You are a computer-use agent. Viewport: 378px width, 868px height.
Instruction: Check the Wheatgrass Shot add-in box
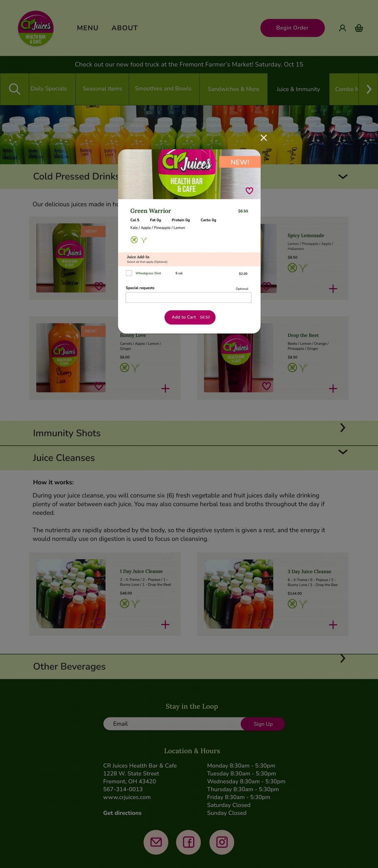coord(129,273)
